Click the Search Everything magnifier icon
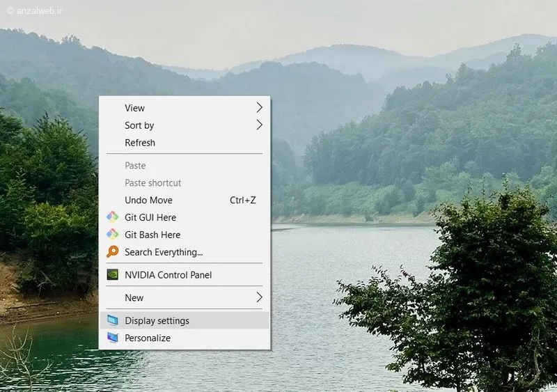557x392 pixels. (x=113, y=251)
